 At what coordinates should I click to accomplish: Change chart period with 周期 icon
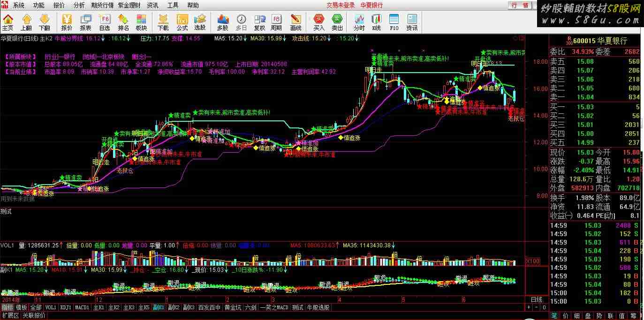(x=277, y=22)
